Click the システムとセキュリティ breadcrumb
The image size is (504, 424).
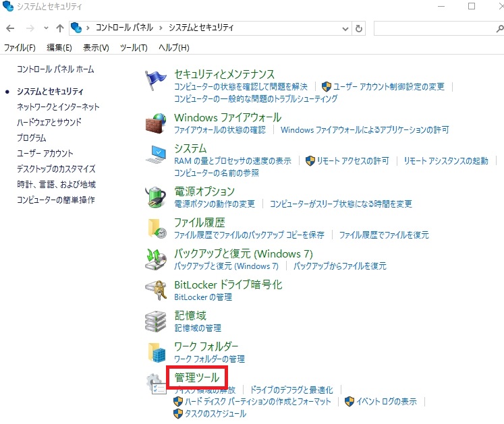(x=201, y=28)
